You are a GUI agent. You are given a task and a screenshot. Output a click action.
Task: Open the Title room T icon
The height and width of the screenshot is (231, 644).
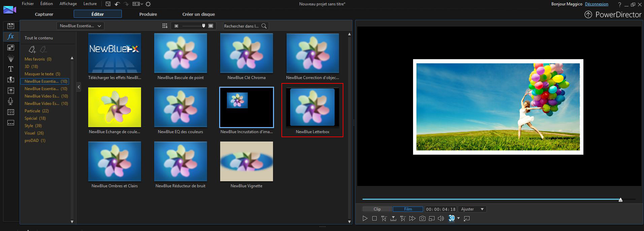(x=11, y=69)
